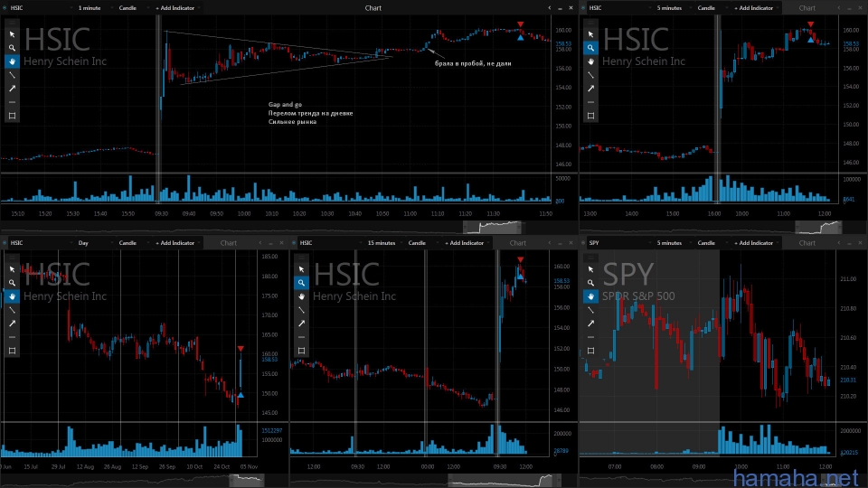The height and width of the screenshot is (488, 868).
Task: Pick the trend line tool in HSIC 1 minute chart
Action: [x=12, y=75]
